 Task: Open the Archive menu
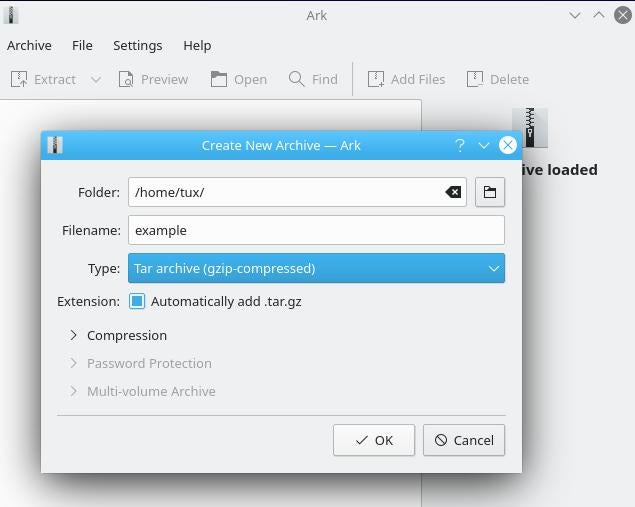click(x=29, y=45)
